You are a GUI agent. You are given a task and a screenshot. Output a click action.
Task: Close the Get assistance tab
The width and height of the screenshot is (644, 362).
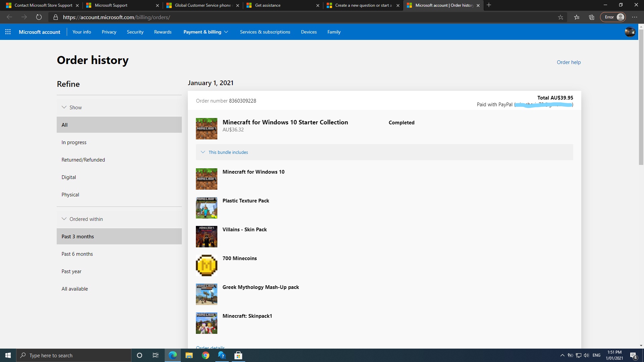[x=318, y=5]
